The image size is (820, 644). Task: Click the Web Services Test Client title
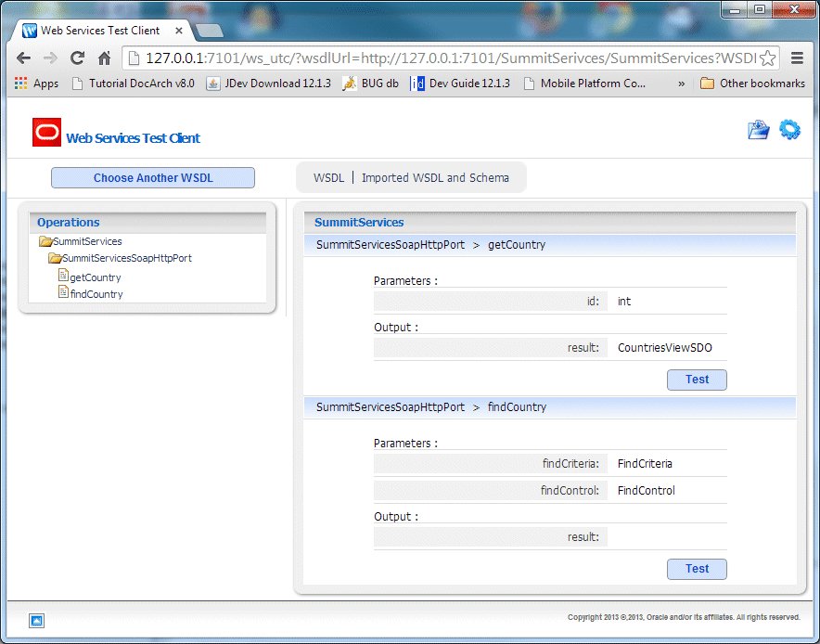coord(134,138)
